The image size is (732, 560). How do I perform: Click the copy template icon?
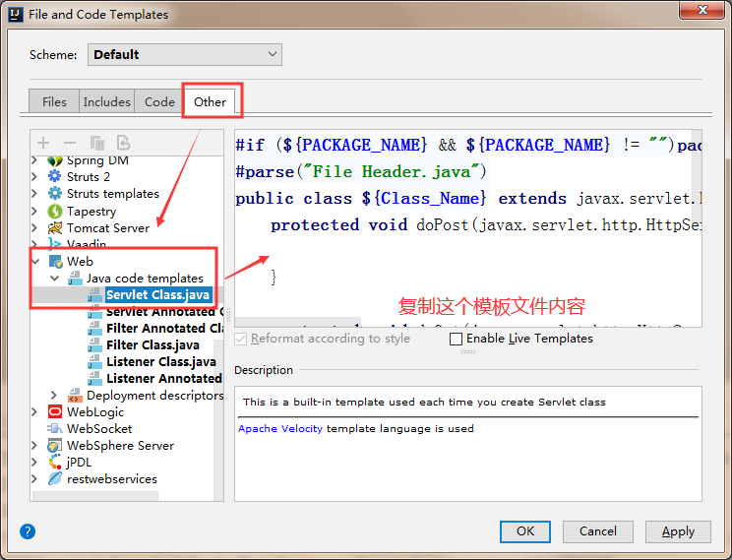click(x=96, y=143)
